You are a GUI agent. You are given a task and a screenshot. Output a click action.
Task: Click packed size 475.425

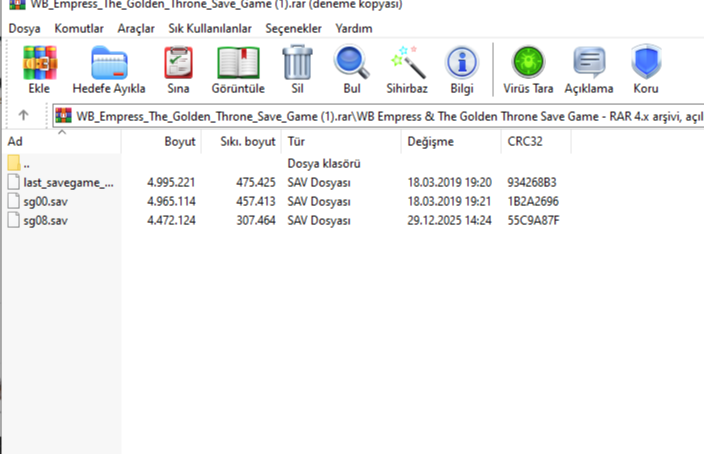click(255, 182)
